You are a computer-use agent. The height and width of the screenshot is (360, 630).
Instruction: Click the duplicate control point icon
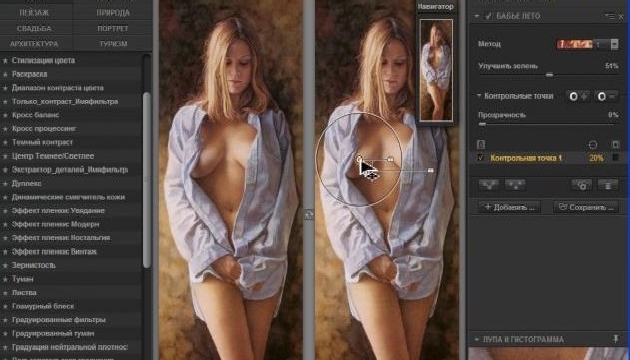pos(581,185)
